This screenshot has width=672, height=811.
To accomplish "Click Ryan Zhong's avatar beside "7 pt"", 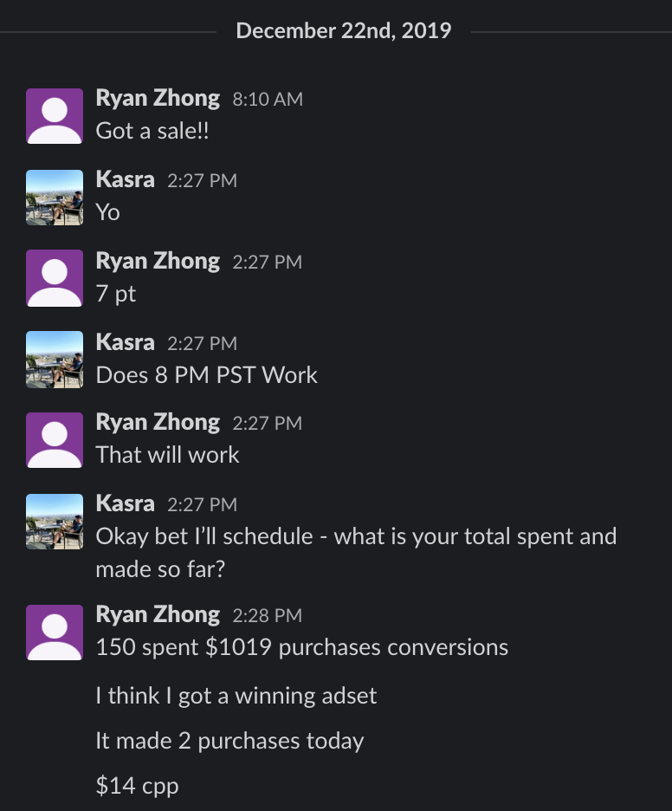I will point(55,279).
